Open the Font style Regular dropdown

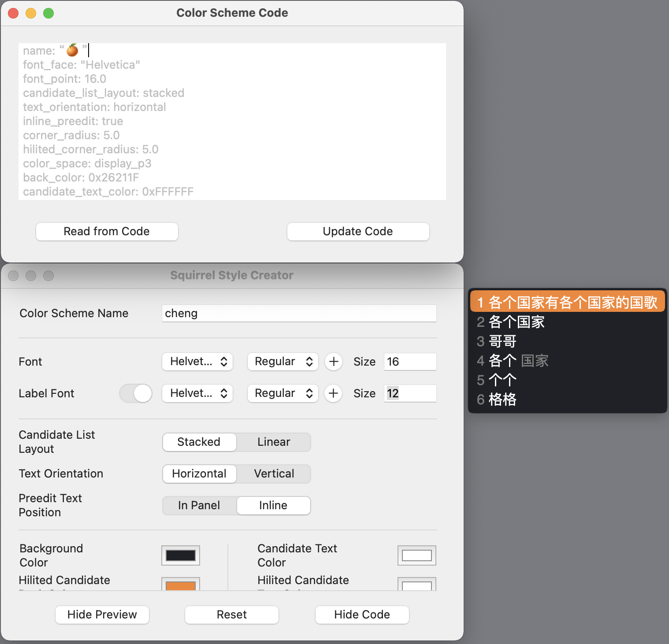click(x=283, y=362)
